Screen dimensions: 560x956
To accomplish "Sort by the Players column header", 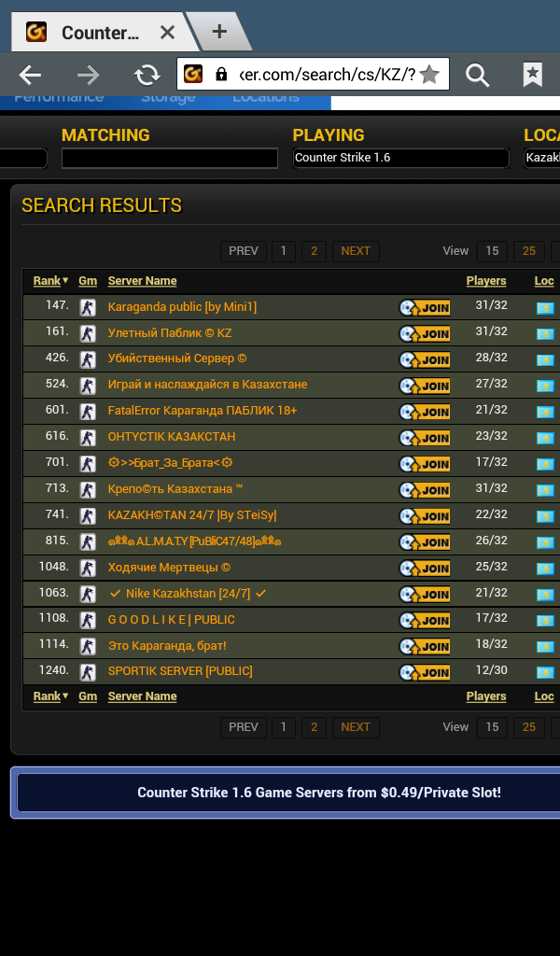I will click(485, 280).
